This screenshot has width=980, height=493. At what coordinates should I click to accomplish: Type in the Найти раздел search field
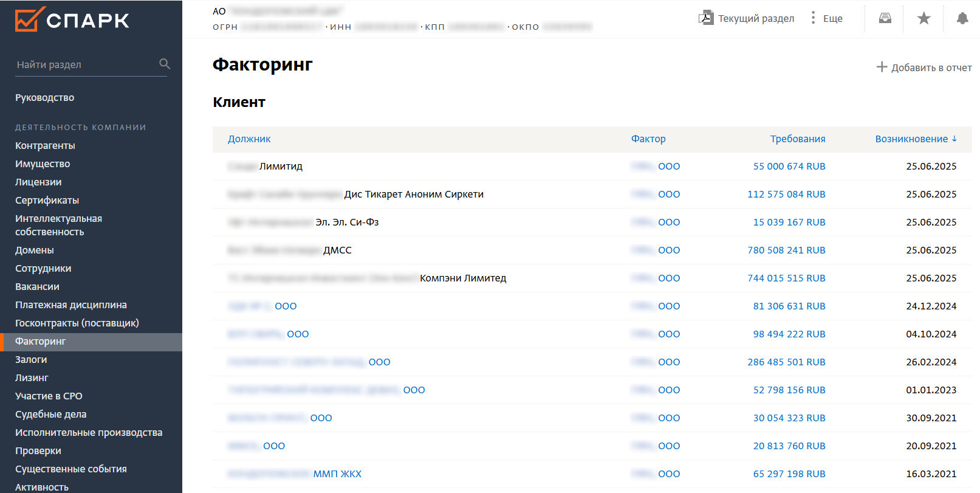point(85,64)
